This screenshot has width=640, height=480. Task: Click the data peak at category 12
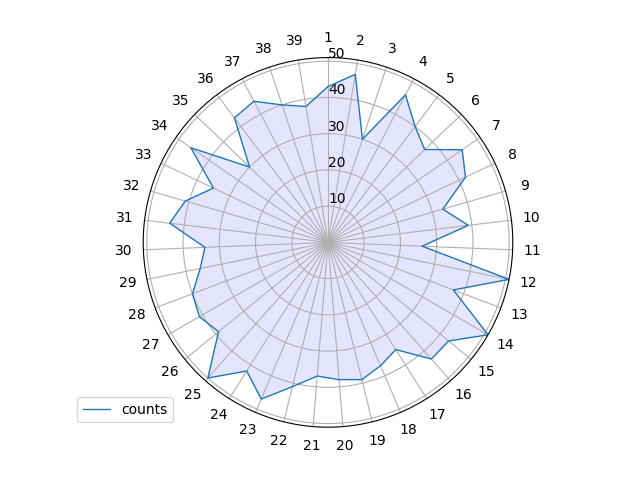coord(508,279)
